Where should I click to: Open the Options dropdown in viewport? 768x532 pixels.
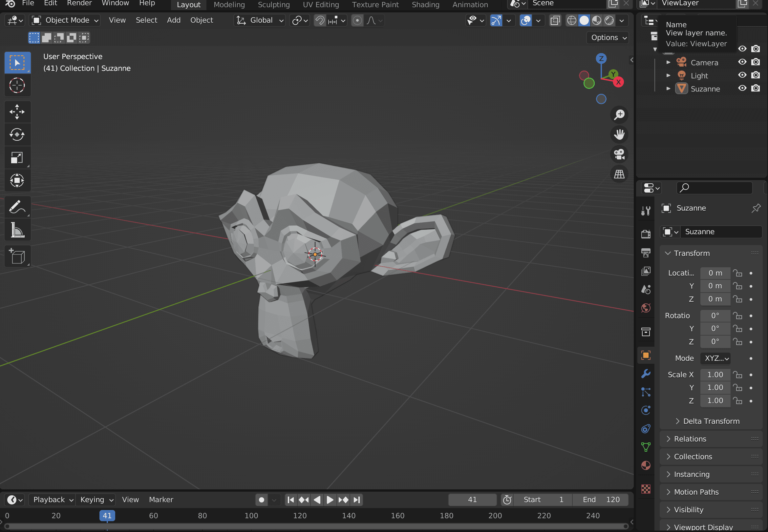[608, 38]
